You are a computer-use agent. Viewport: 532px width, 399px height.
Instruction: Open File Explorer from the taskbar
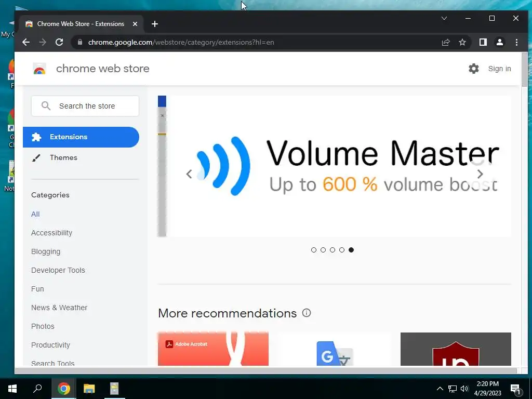(89, 389)
